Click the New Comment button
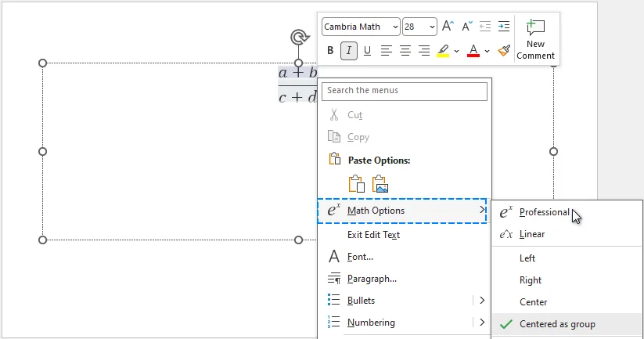644x339 pixels. (x=535, y=39)
